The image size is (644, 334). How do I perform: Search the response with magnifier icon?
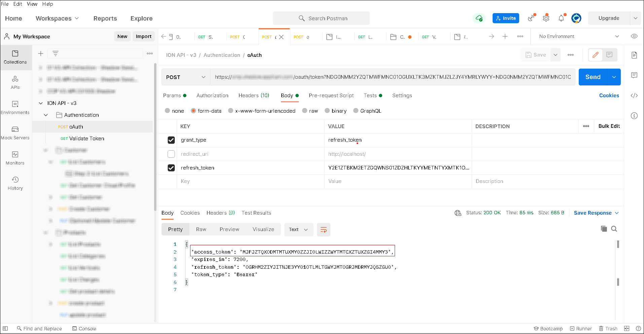point(614,229)
